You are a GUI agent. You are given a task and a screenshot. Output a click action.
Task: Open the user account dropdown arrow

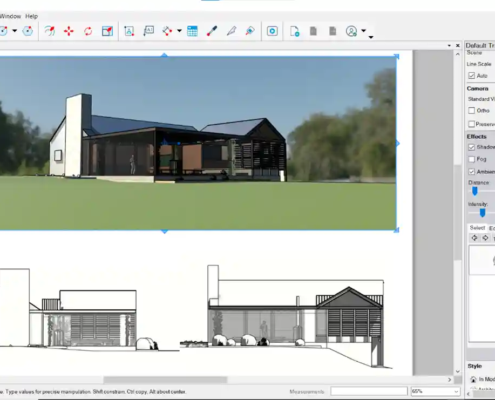coord(364,31)
